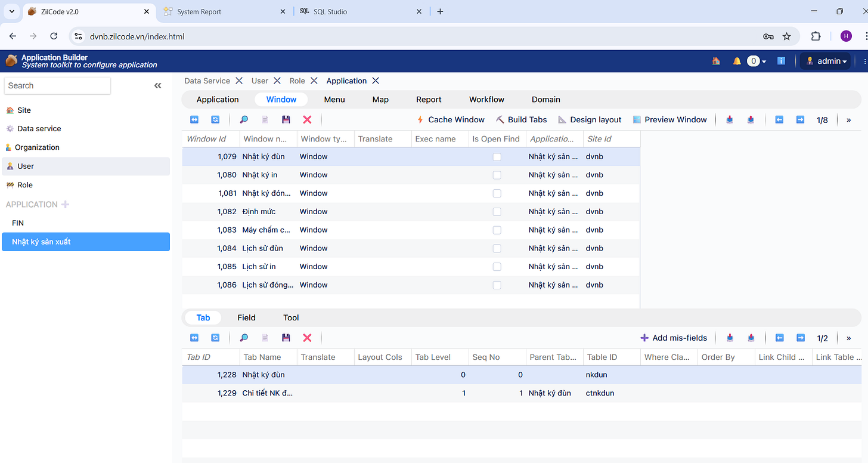Image resolution: width=868 pixels, height=463 pixels.
Task: Select the Chi tiết NK row in Tab grid
Action: point(522,393)
